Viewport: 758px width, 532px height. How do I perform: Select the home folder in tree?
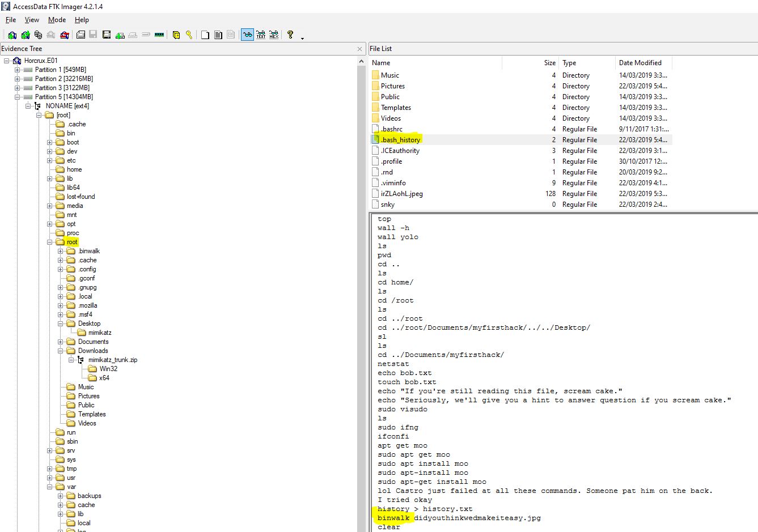pyautogui.click(x=74, y=169)
